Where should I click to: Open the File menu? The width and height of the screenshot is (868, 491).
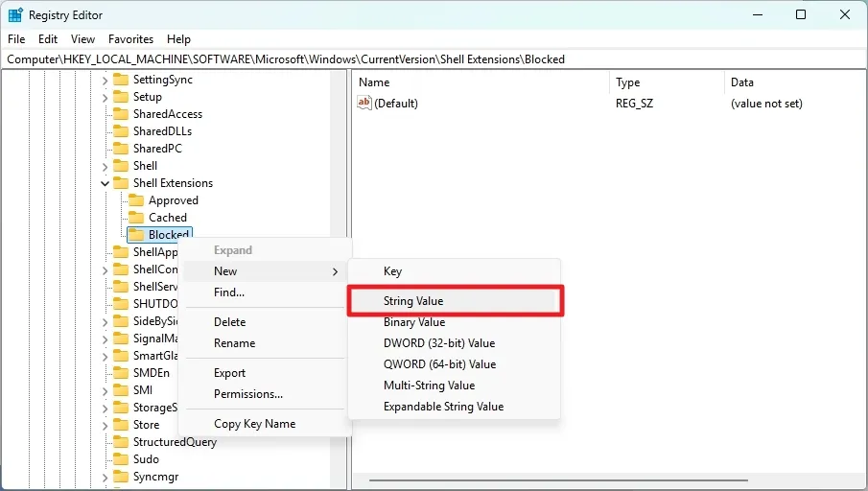pos(16,39)
